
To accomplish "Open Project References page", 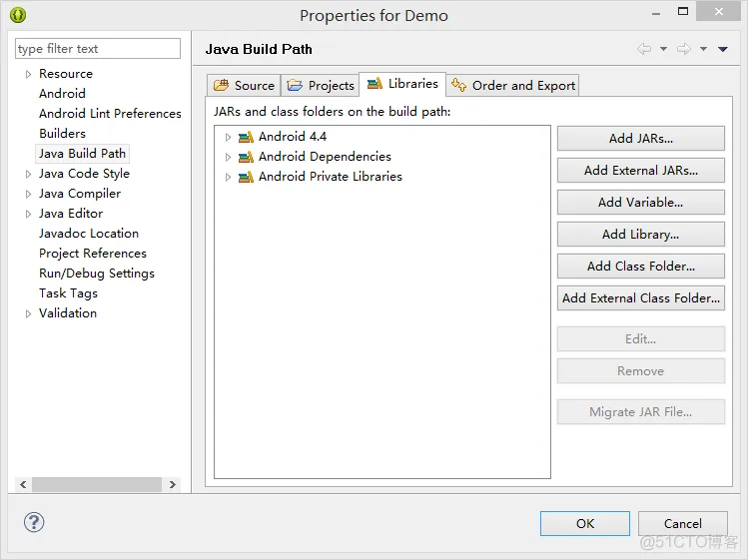I will pos(93,254).
